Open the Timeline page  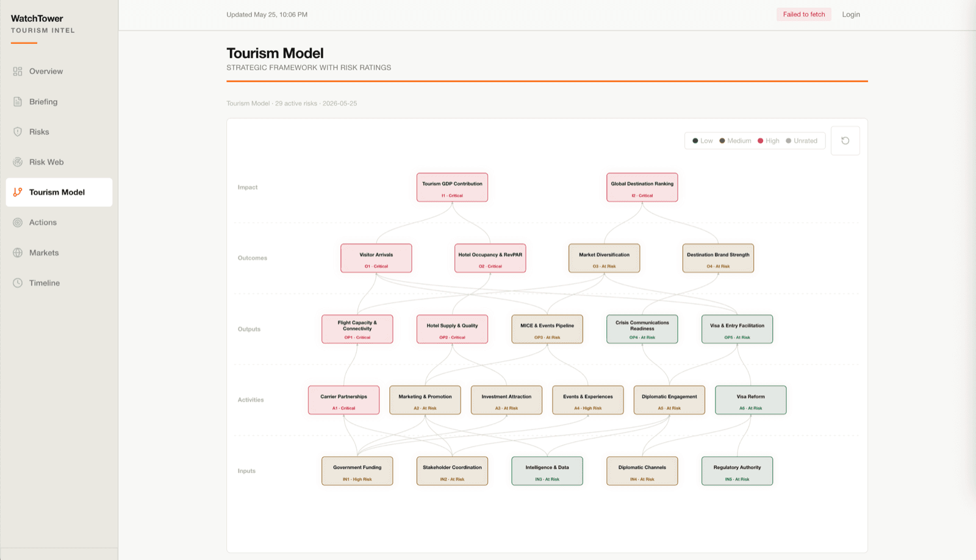click(59, 283)
